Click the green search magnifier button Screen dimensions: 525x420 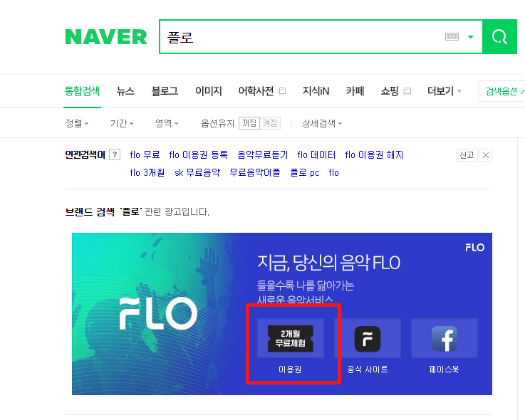click(x=499, y=36)
